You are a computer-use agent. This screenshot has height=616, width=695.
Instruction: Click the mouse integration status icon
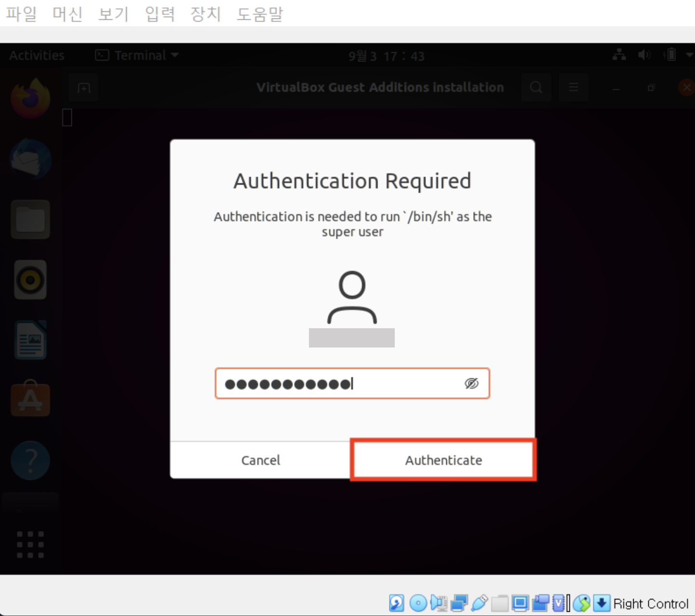(582, 603)
